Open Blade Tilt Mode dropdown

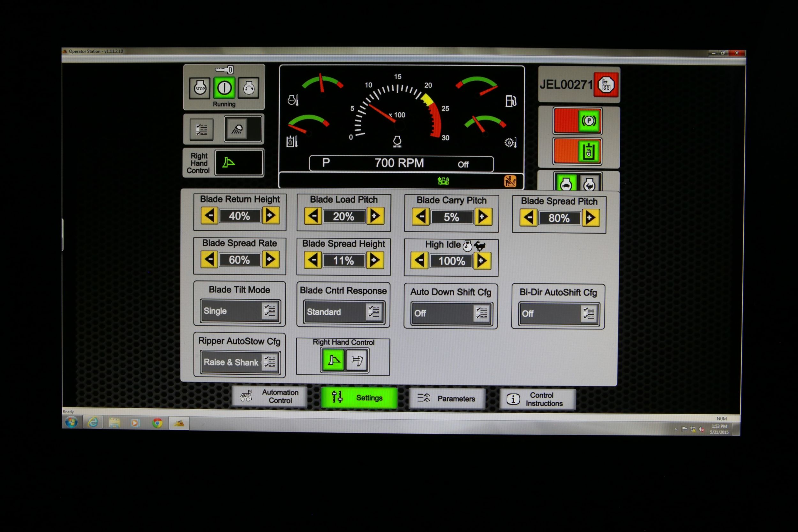pos(270,311)
